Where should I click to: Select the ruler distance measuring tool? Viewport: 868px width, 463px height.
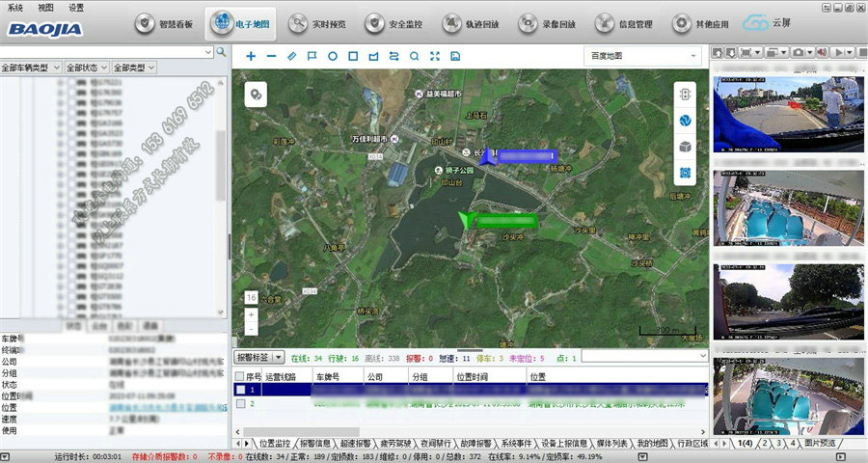pos(291,56)
